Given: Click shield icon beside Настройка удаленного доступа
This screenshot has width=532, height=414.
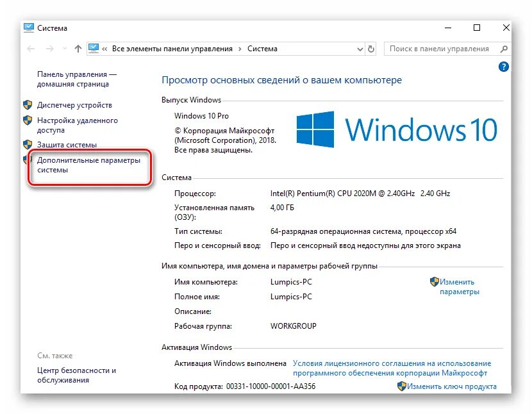Looking at the screenshot, I should point(28,120).
